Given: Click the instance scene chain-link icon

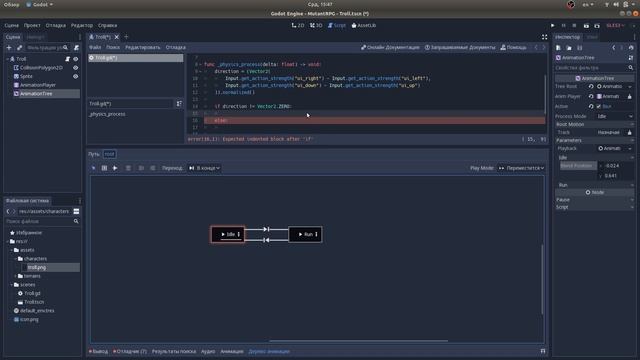Looking at the screenshot, I should [x=19, y=48].
